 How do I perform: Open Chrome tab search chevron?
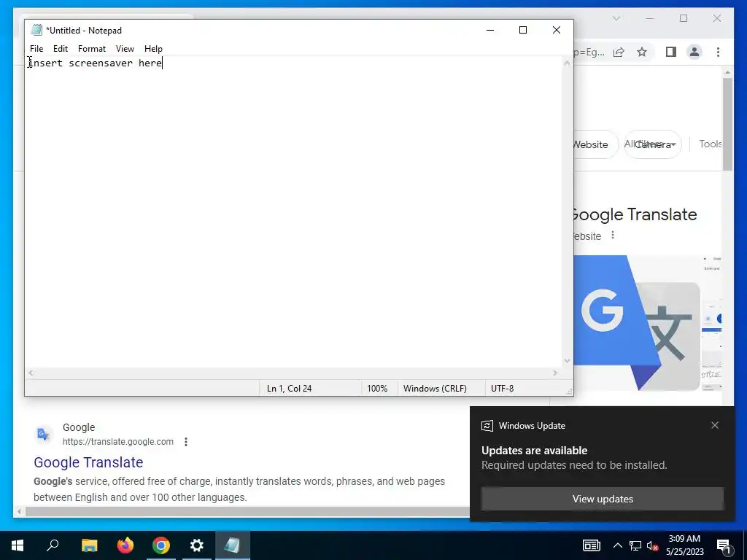616,18
